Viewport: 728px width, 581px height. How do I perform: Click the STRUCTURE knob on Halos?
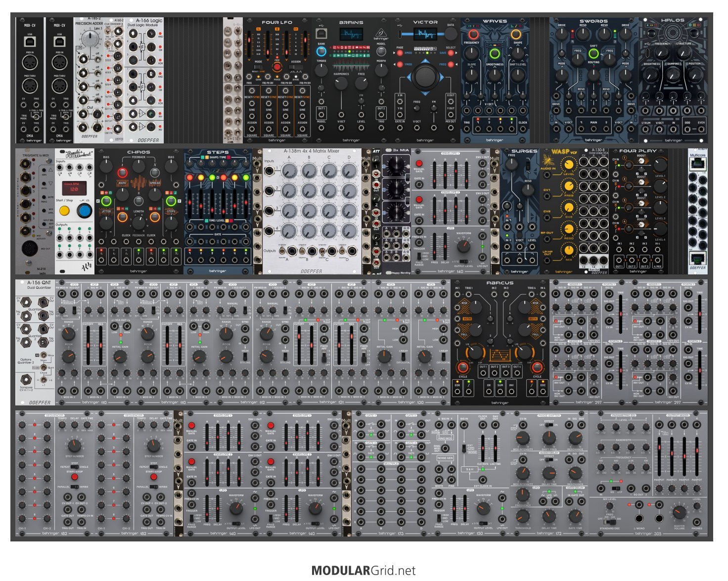pyautogui.click(x=684, y=53)
